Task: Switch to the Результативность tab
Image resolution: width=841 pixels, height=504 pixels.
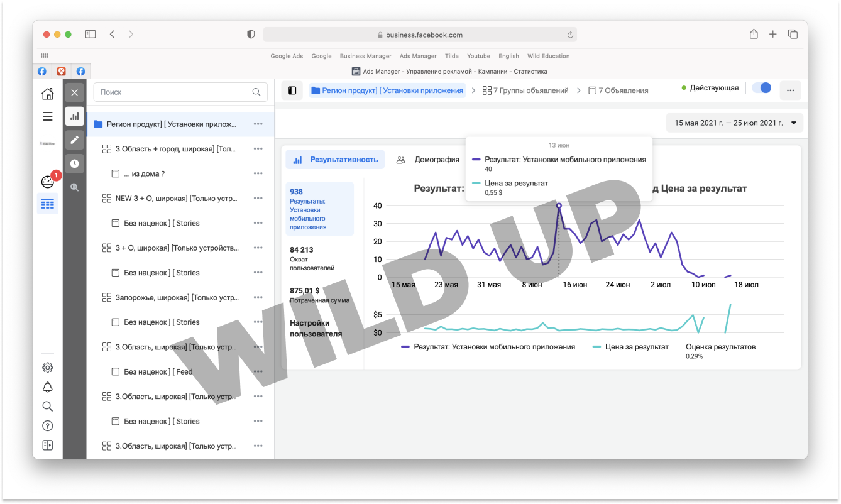Action: pyautogui.click(x=336, y=160)
